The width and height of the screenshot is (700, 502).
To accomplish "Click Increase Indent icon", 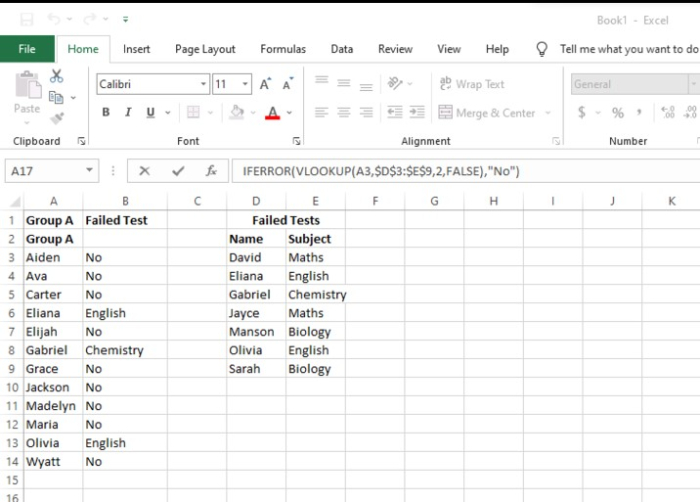I will point(417,112).
